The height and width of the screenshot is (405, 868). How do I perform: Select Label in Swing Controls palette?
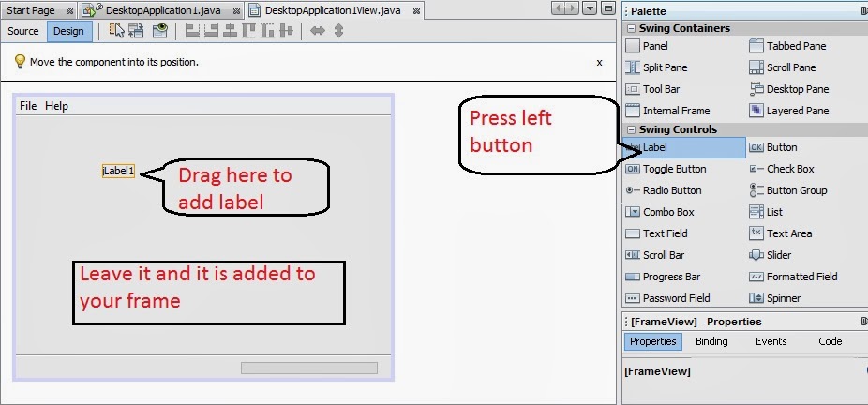pyautogui.click(x=685, y=148)
